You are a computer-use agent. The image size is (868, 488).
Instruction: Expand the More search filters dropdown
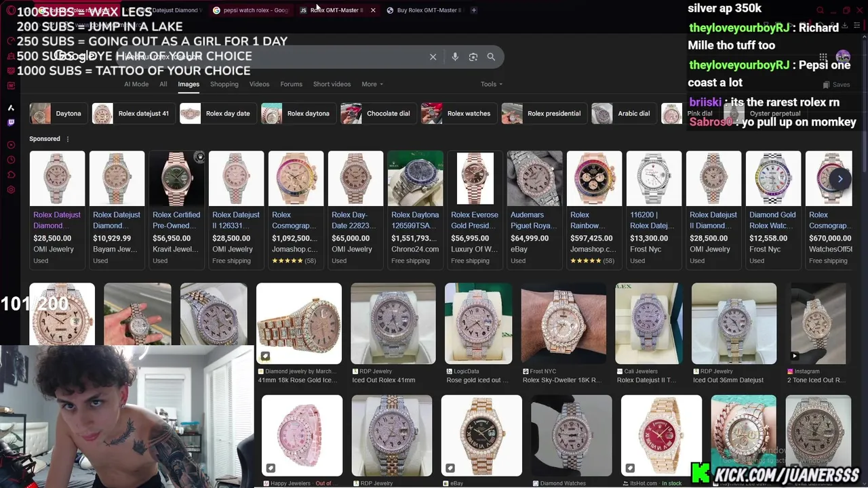pyautogui.click(x=372, y=84)
